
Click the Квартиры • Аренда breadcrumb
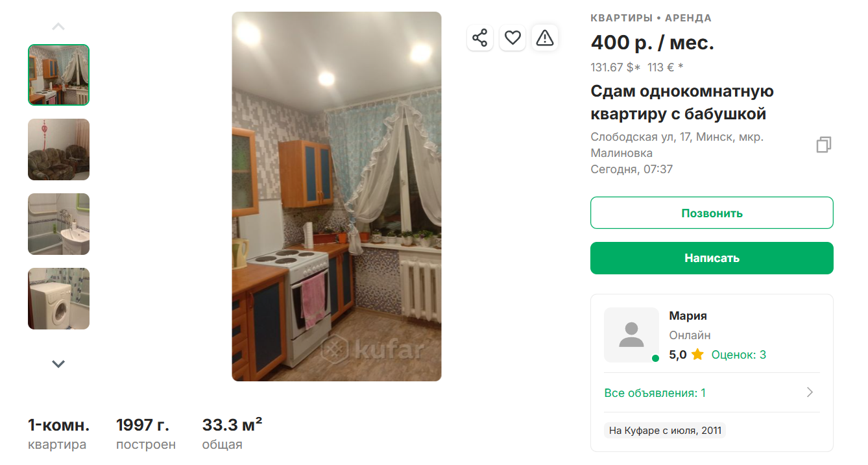coord(651,18)
